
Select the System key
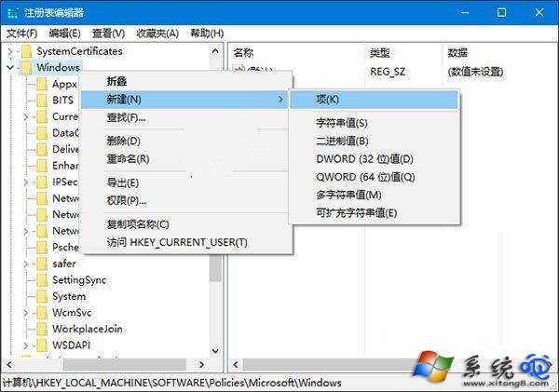coord(69,296)
